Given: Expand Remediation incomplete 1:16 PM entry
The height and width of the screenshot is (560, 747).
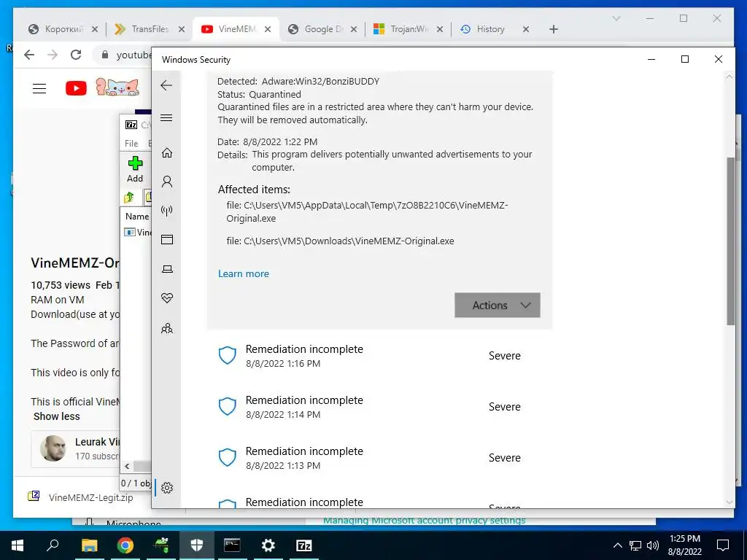Looking at the screenshot, I should tap(380, 356).
